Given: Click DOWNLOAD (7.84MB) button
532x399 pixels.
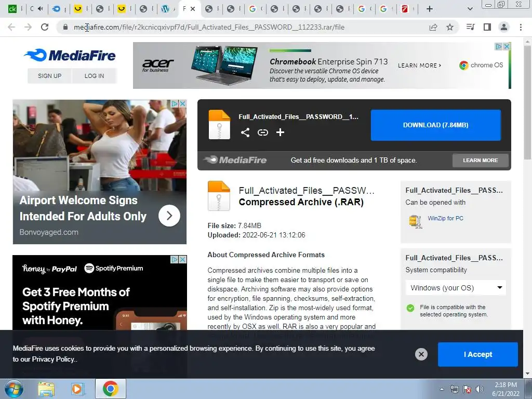Looking at the screenshot, I should tap(436, 125).
